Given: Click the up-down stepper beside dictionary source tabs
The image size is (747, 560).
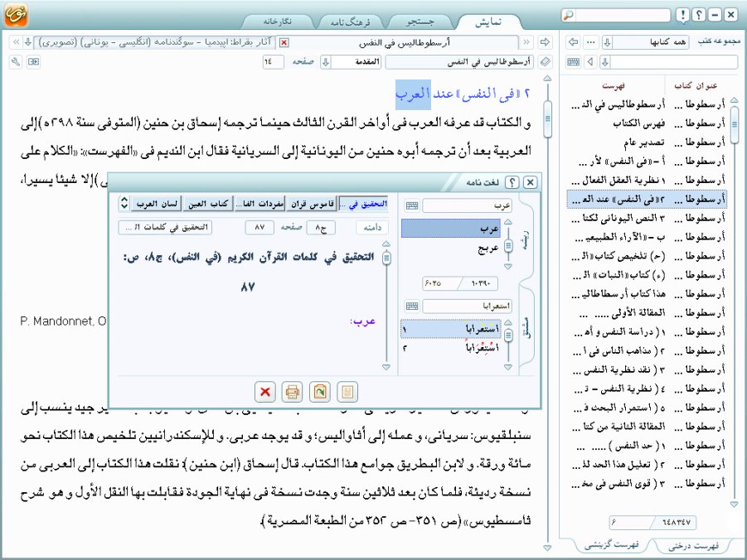Looking at the screenshot, I should [124, 203].
